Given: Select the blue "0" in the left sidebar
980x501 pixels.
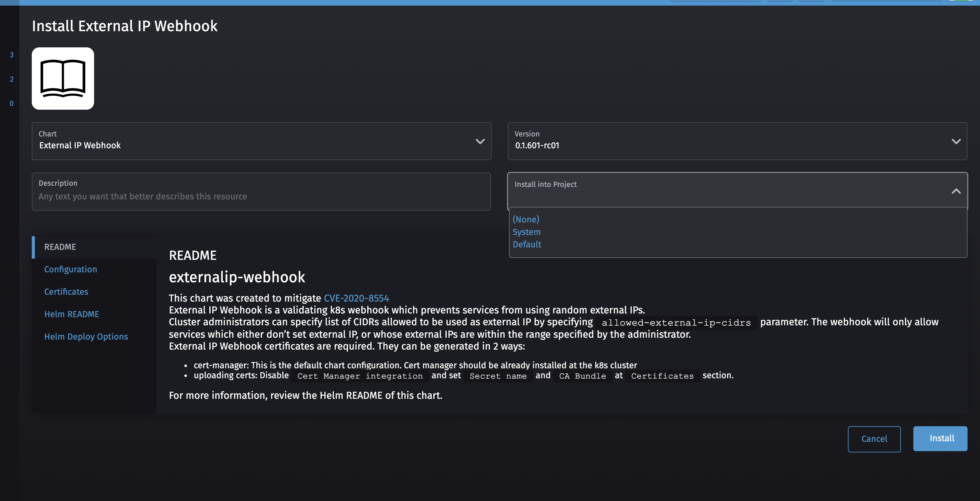Looking at the screenshot, I should click(12, 103).
